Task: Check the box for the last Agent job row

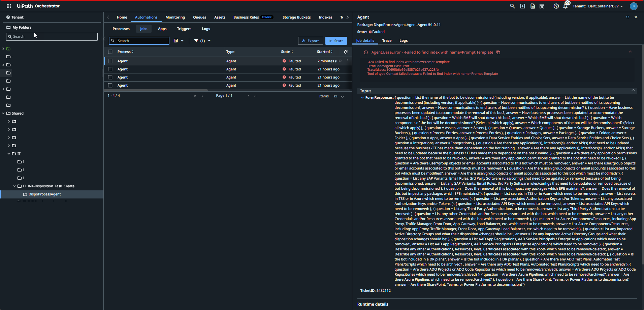Action: tap(110, 85)
